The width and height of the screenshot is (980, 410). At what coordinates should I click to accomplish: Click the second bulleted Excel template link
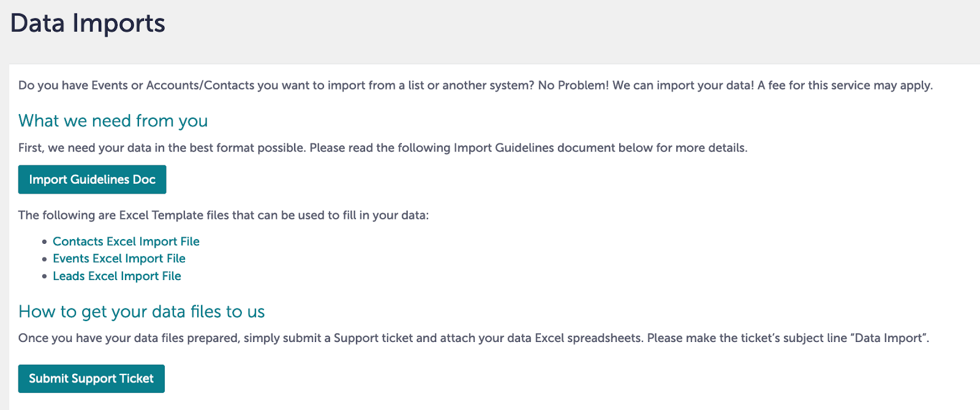(x=119, y=258)
